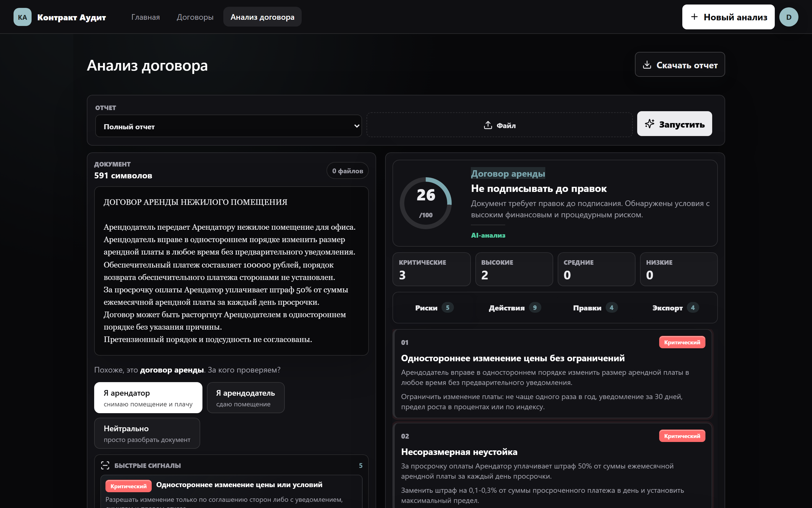Open risk card 02 Несоразмерная неустойка
Screen dimensions: 812x508
(553, 465)
